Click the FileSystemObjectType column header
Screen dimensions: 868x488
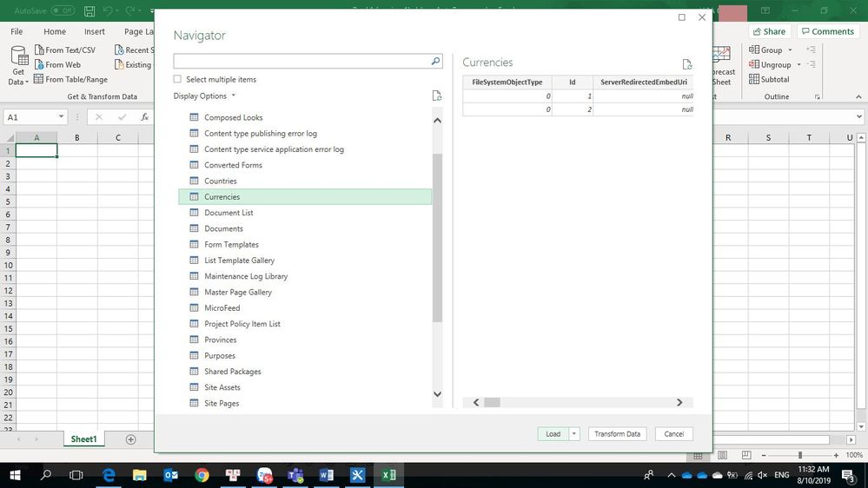coord(507,82)
